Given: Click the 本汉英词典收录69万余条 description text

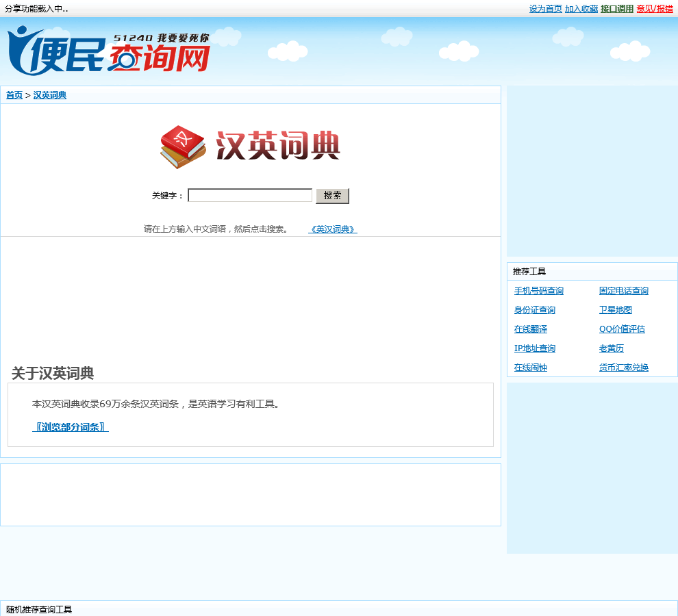Looking at the screenshot, I should click(x=157, y=404).
